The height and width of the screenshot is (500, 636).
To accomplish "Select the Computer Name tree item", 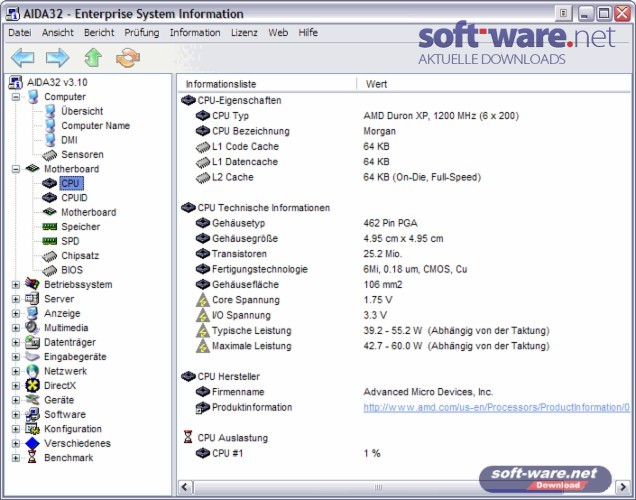I will tap(95, 126).
